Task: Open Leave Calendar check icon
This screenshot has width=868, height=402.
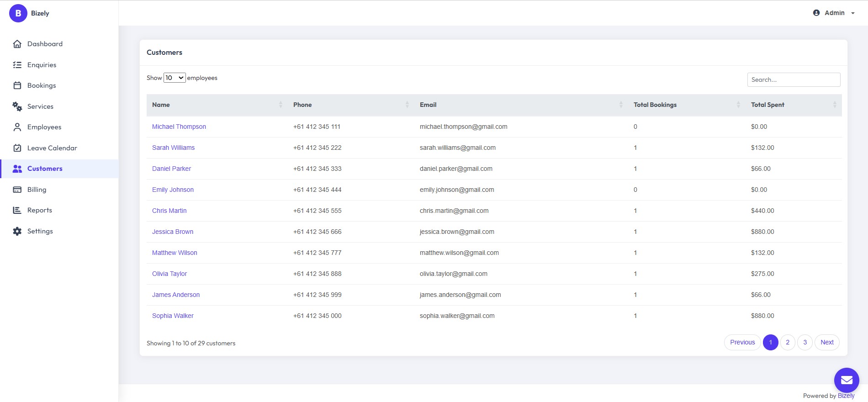Action: pyautogui.click(x=17, y=148)
